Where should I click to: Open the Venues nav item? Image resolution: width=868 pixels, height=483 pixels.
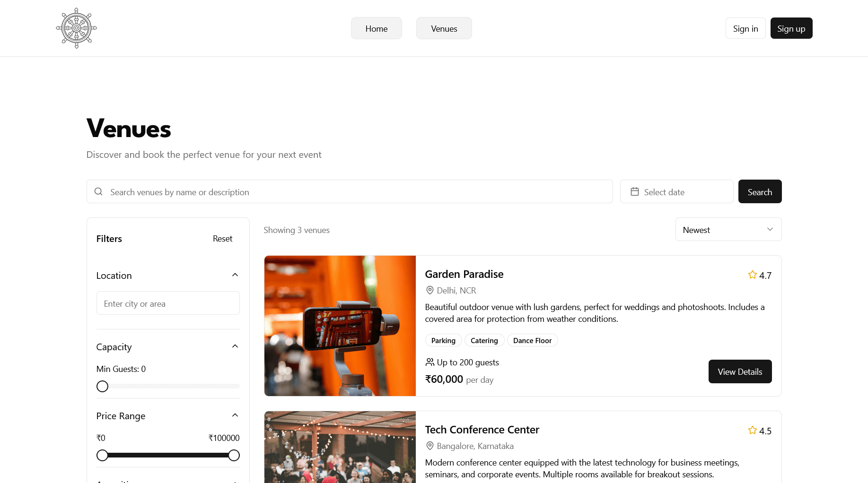(x=444, y=28)
